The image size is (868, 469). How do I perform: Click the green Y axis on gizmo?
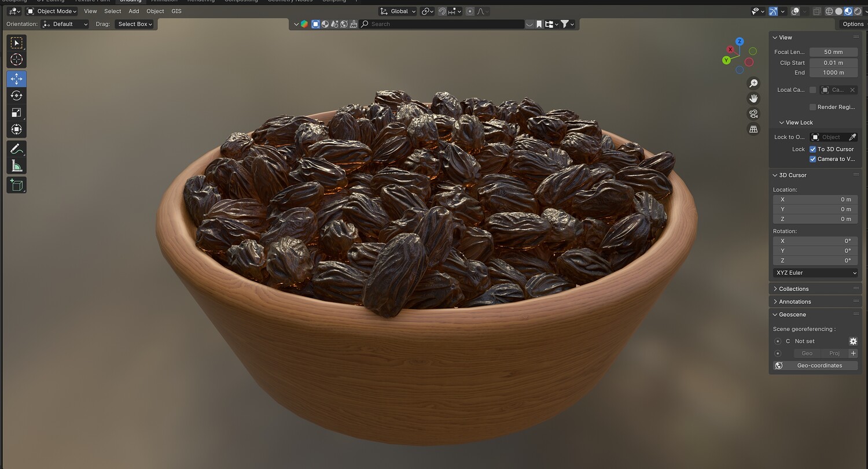click(x=726, y=60)
